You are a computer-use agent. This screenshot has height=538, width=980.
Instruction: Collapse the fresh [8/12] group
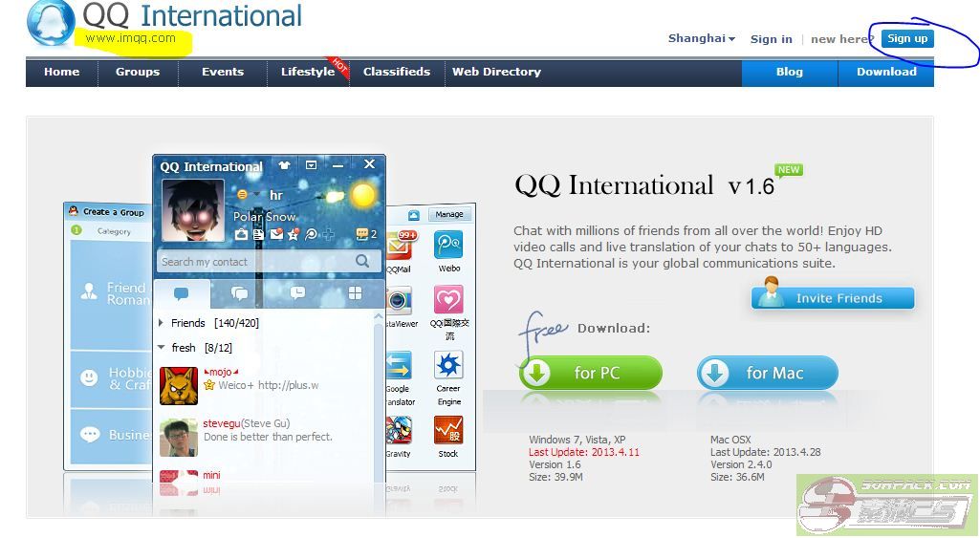pos(161,348)
